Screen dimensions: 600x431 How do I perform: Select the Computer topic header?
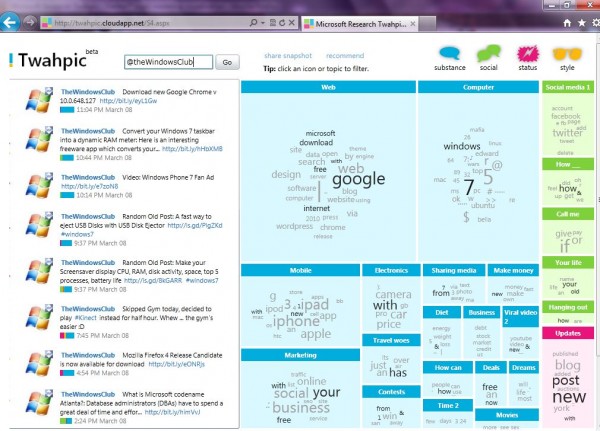478,87
